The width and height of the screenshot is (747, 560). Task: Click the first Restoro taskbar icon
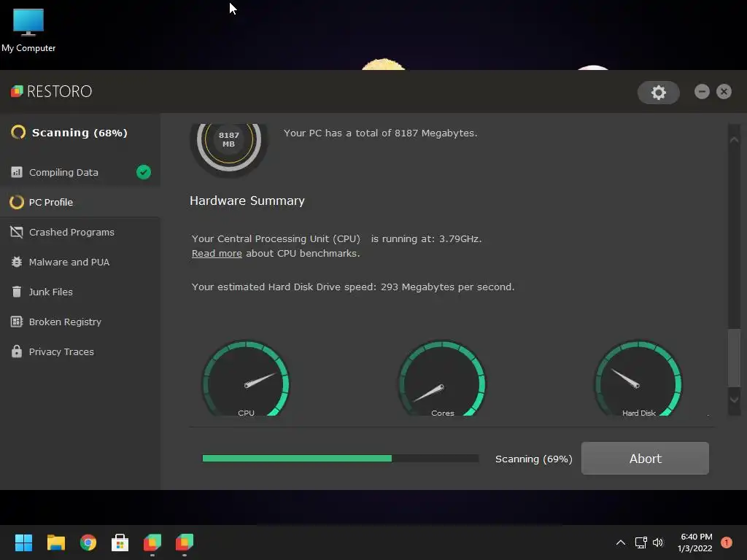152,542
